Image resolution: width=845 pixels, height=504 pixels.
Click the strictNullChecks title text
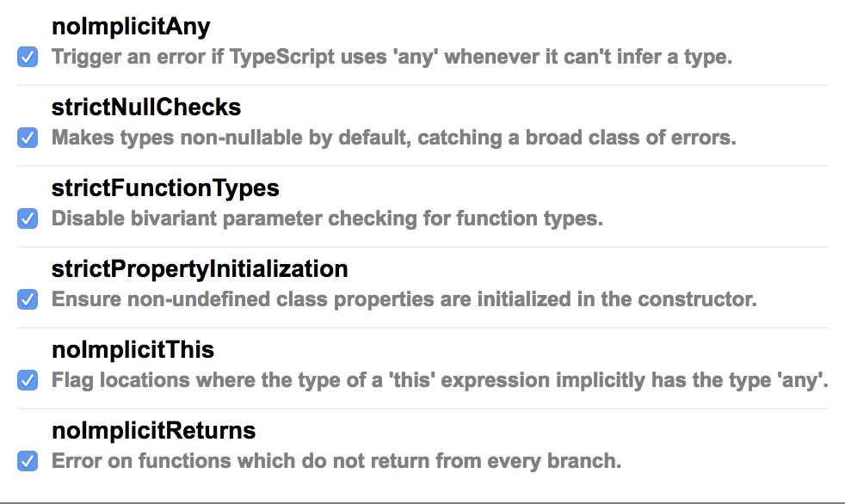click(145, 108)
